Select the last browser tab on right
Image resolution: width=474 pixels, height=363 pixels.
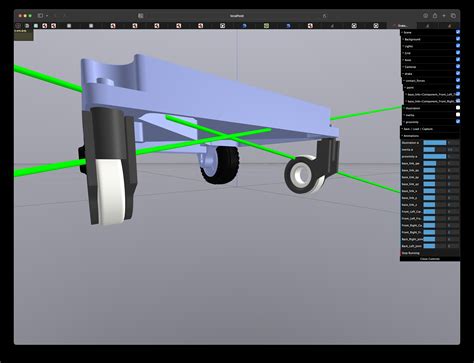pyautogui.click(x=449, y=26)
